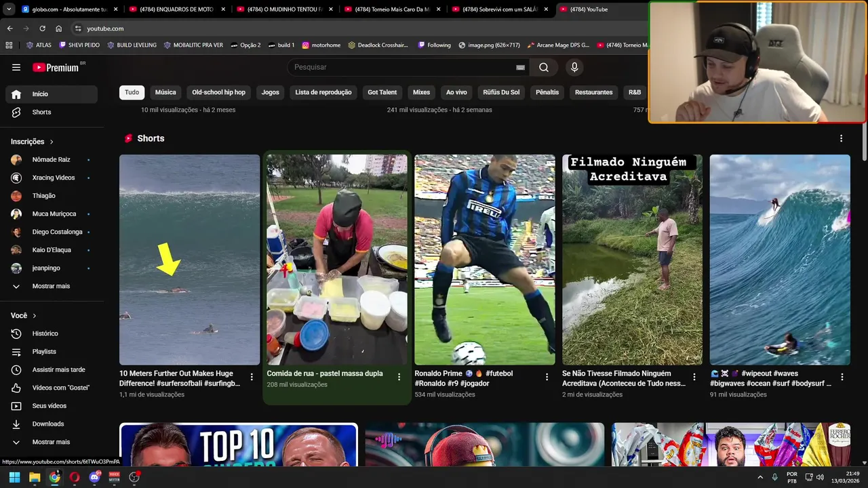Play the pastel street food short thumbnail
Image resolution: width=868 pixels, height=488 pixels.
click(x=337, y=260)
